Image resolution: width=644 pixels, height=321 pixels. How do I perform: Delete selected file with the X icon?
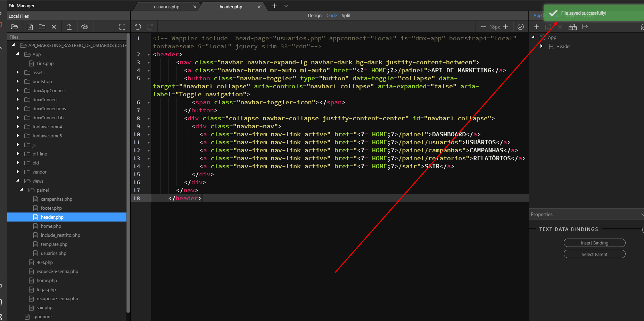(54, 27)
